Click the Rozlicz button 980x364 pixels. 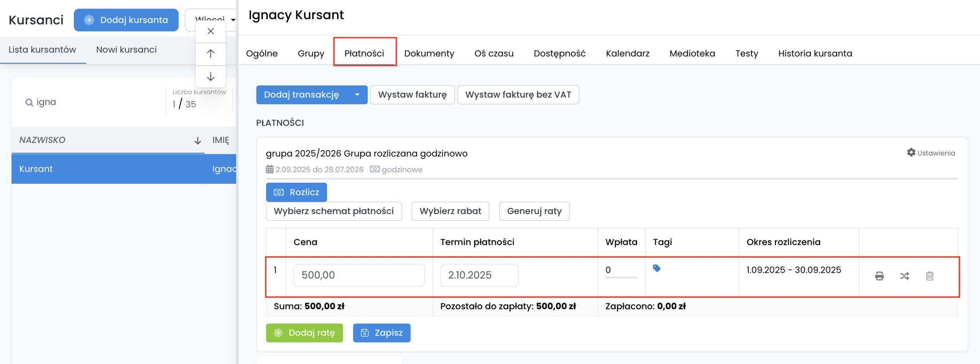[x=296, y=192]
